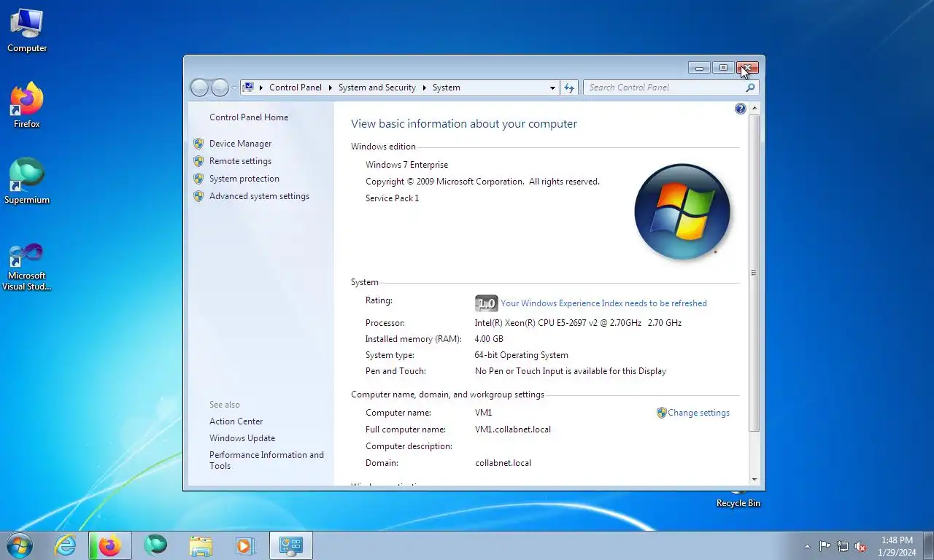Image resolution: width=934 pixels, height=560 pixels.
Task: Open Supermium from the taskbar
Action: point(155,545)
